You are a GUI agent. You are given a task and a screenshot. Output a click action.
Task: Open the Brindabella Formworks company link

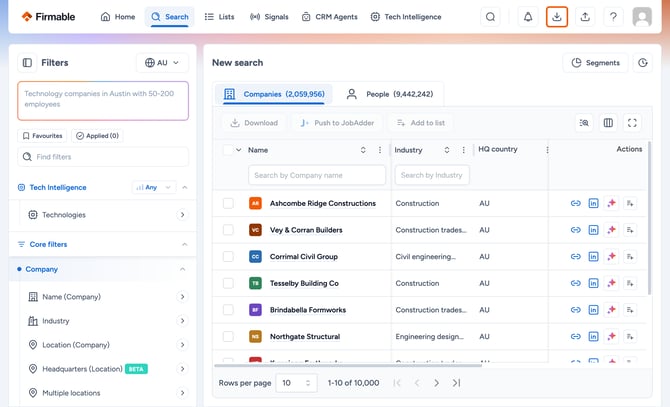point(308,310)
